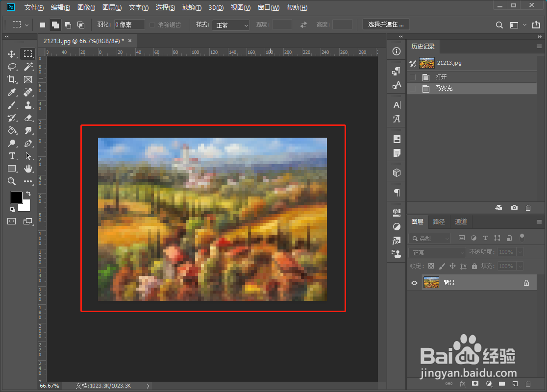
Task: Toggle lock transparent pixels
Action: point(431,266)
